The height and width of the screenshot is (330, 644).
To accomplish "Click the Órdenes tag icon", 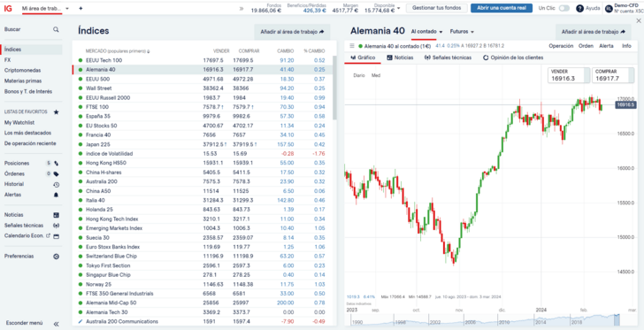I will pyautogui.click(x=57, y=173).
